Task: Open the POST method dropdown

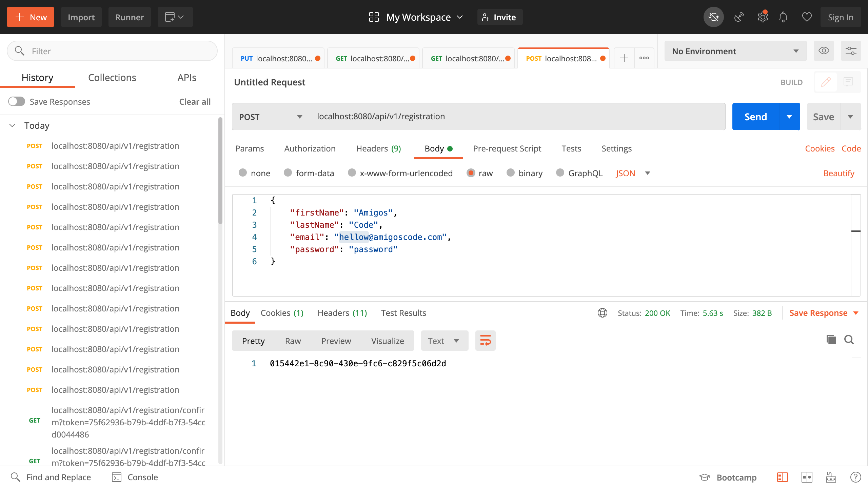Action: [271, 117]
